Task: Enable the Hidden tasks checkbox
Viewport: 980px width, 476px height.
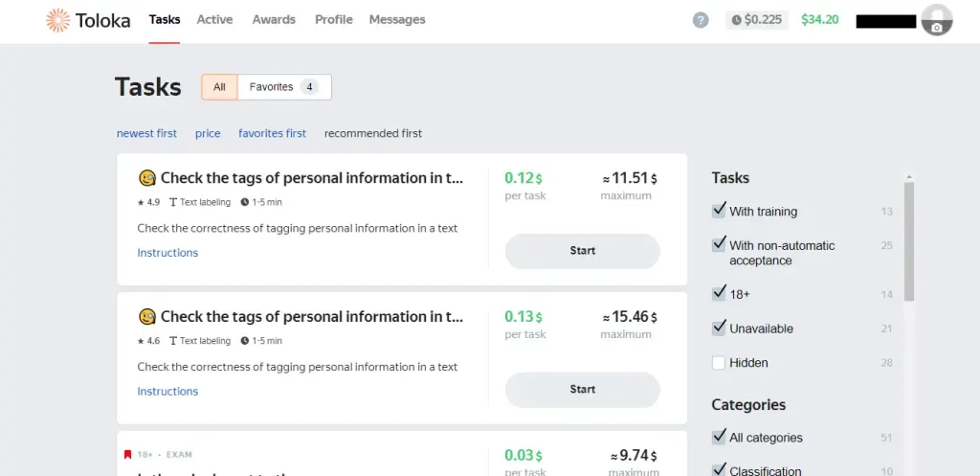Action: tap(719, 363)
